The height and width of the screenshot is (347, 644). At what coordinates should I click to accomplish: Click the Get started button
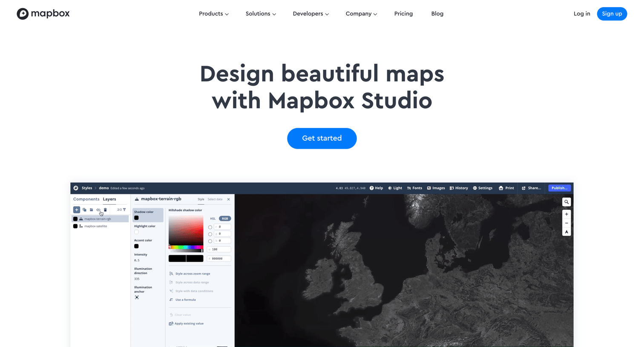tap(322, 138)
